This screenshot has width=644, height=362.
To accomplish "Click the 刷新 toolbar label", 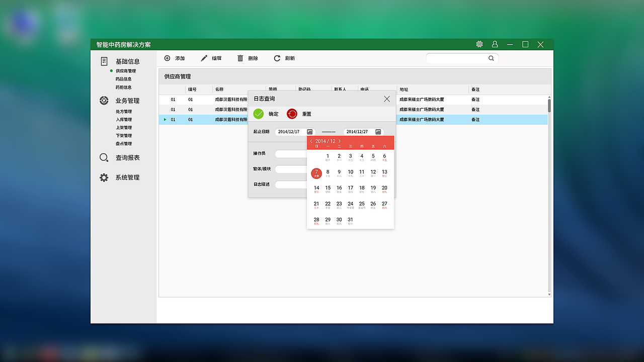I will coord(290,58).
